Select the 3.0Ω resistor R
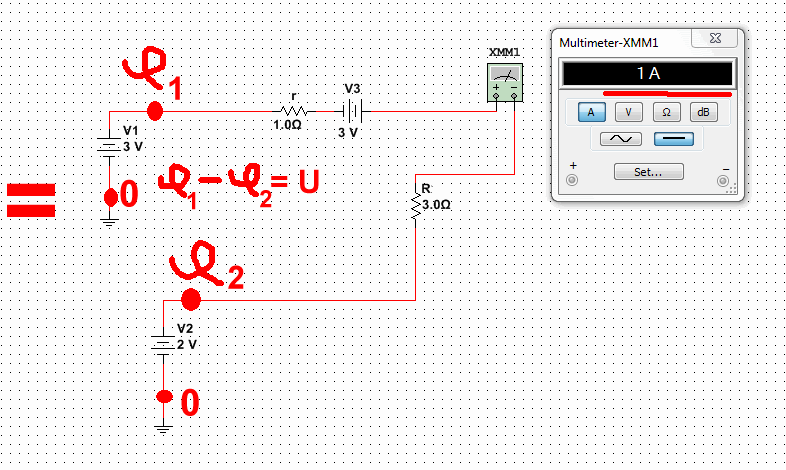Image resolution: width=786 pixels, height=470 pixels. 415,204
